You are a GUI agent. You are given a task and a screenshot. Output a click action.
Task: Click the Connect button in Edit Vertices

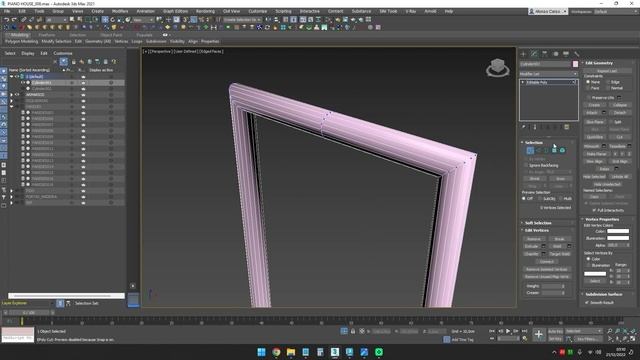[547, 262]
